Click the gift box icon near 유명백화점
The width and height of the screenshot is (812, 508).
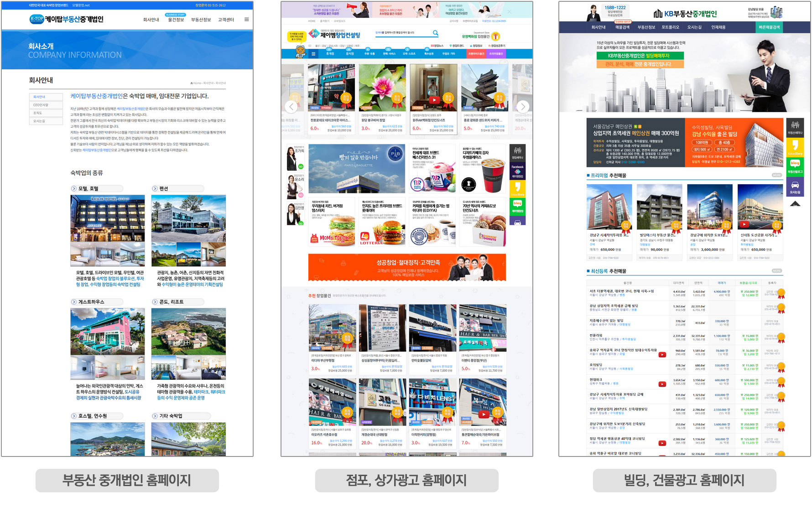[x=496, y=36]
